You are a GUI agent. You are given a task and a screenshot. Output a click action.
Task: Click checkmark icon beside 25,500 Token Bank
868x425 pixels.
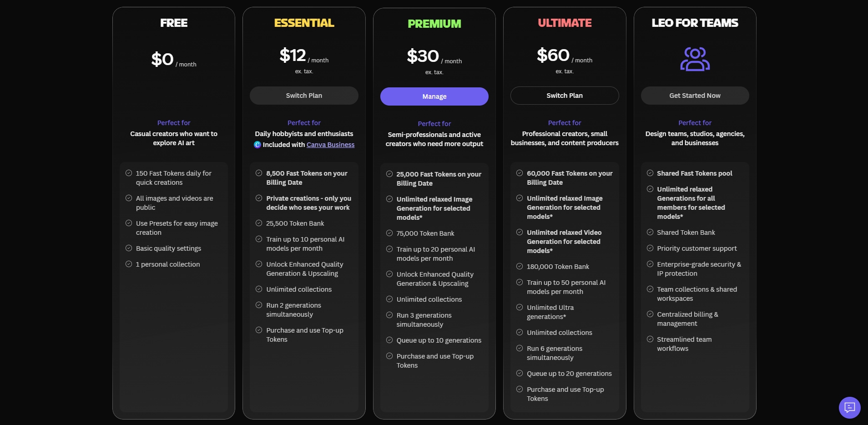pos(259,223)
